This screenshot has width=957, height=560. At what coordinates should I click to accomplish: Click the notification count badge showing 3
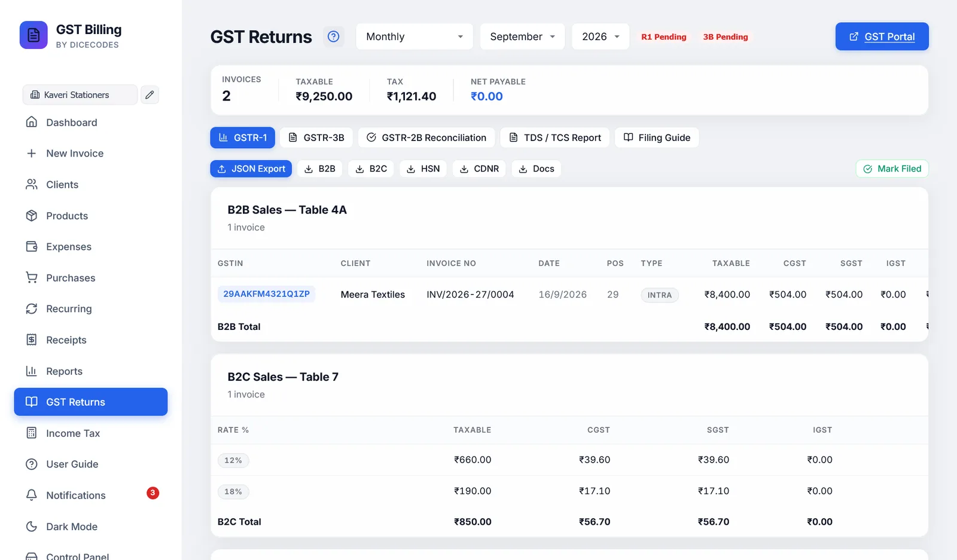tap(153, 493)
